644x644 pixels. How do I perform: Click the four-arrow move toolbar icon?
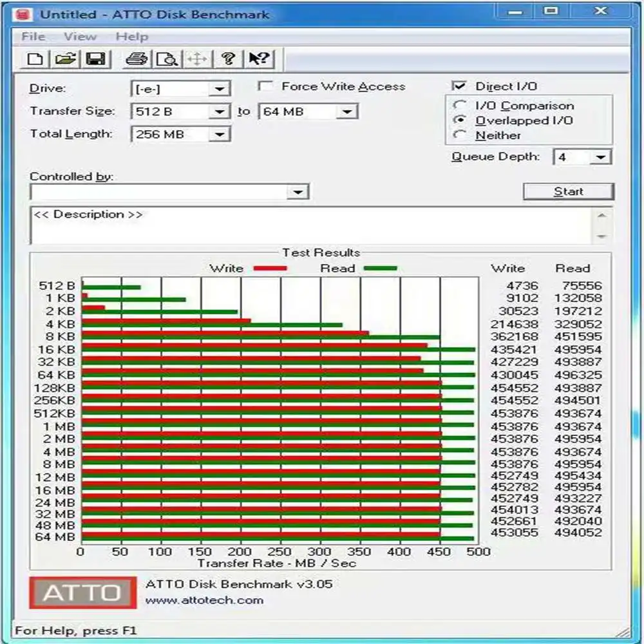coord(198,59)
